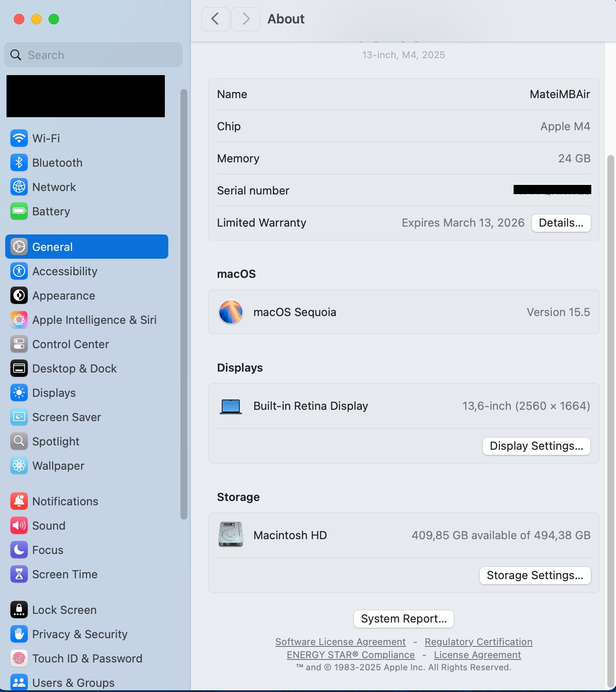Image resolution: width=616 pixels, height=692 pixels.
Task: Select the Notifications bell icon
Action: point(19,501)
